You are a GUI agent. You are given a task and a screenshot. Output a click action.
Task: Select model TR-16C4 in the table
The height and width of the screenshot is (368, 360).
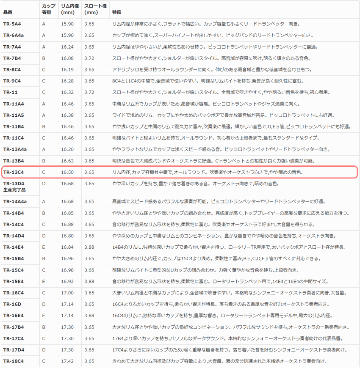(13, 293)
